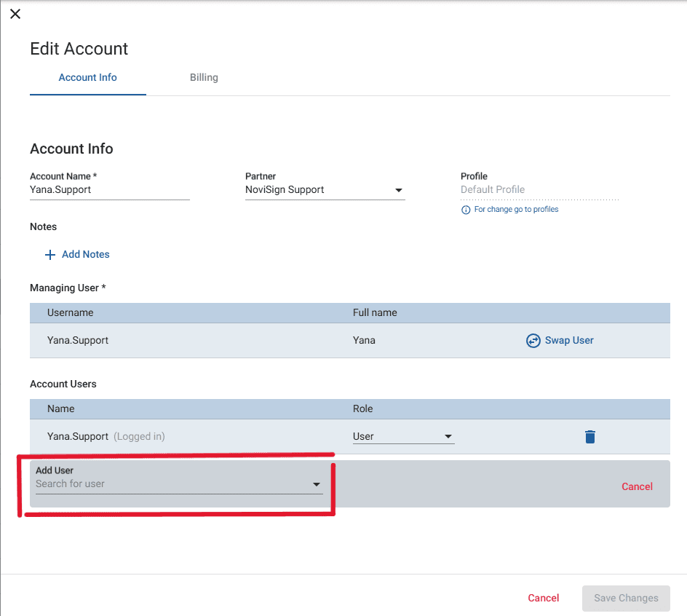Delete user Yana.Support using the trash icon
The height and width of the screenshot is (616, 687).
pos(590,436)
